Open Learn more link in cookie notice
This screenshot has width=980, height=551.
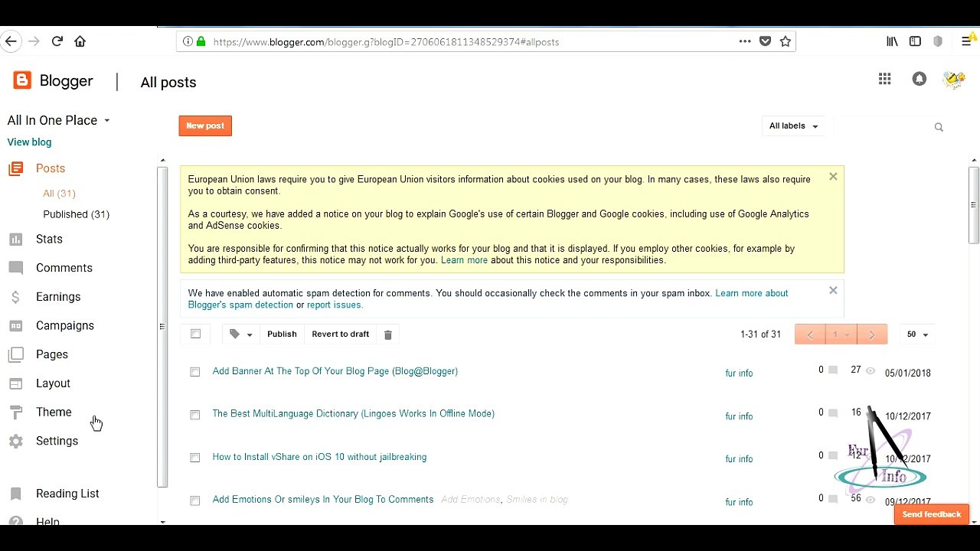pyautogui.click(x=464, y=260)
